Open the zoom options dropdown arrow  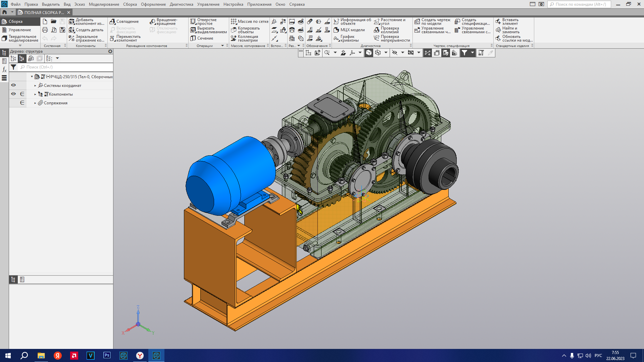[x=335, y=53]
